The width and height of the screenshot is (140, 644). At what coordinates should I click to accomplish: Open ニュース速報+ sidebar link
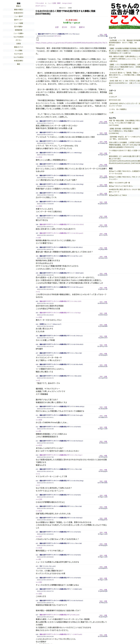(x=18, y=33)
